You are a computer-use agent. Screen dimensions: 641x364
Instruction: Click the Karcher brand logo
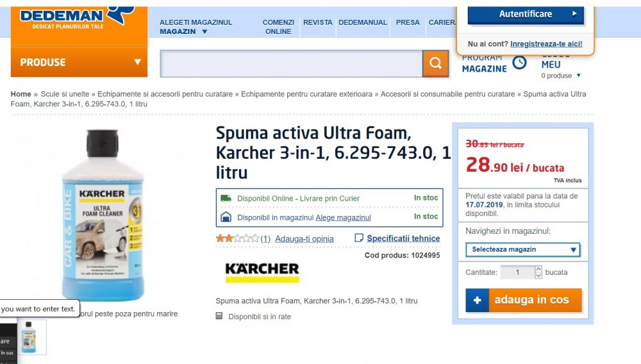[262, 272]
